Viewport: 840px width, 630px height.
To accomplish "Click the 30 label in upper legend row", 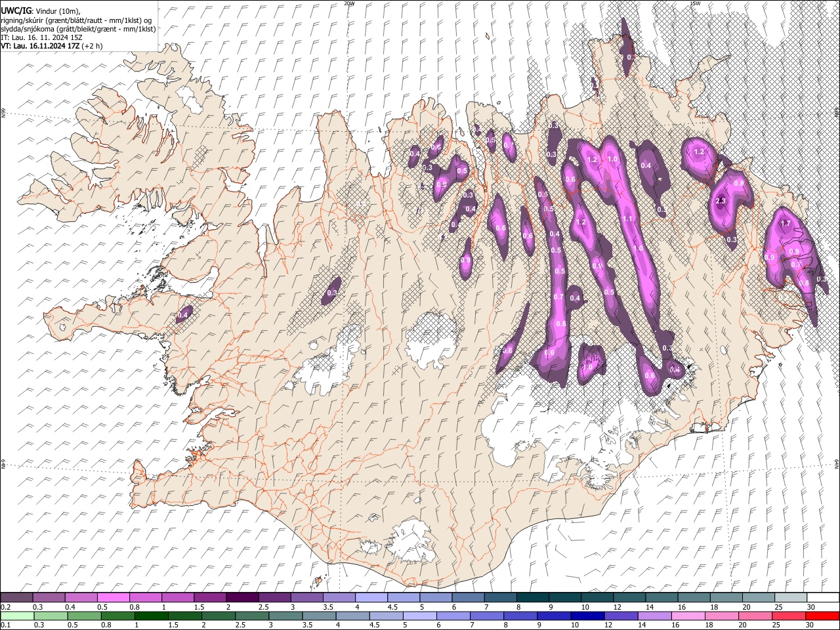I will (810, 607).
